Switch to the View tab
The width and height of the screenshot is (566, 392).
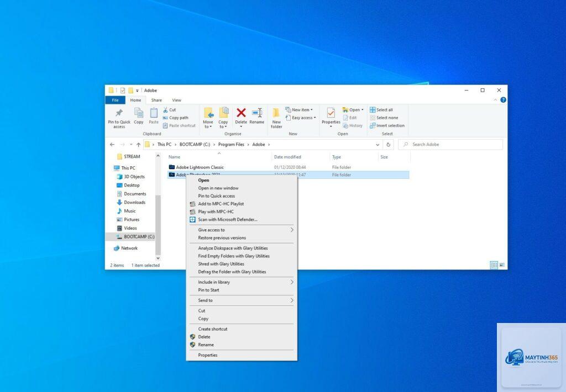(176, 100)
